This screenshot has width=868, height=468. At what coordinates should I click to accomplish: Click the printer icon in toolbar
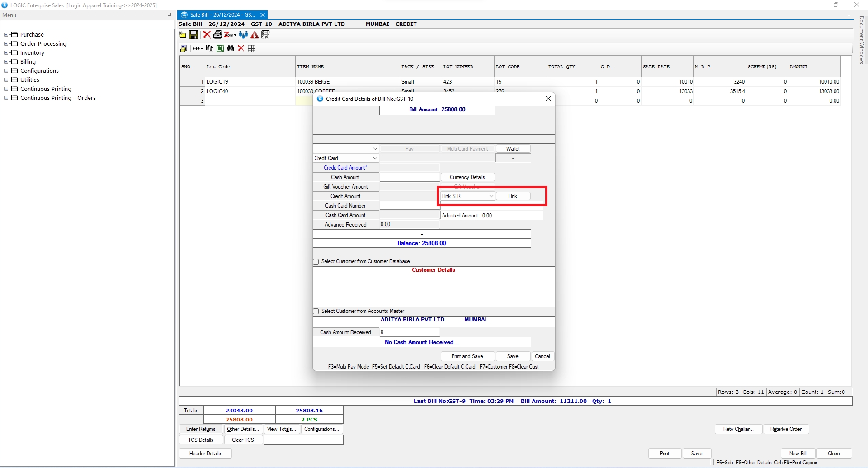[217, 35]
